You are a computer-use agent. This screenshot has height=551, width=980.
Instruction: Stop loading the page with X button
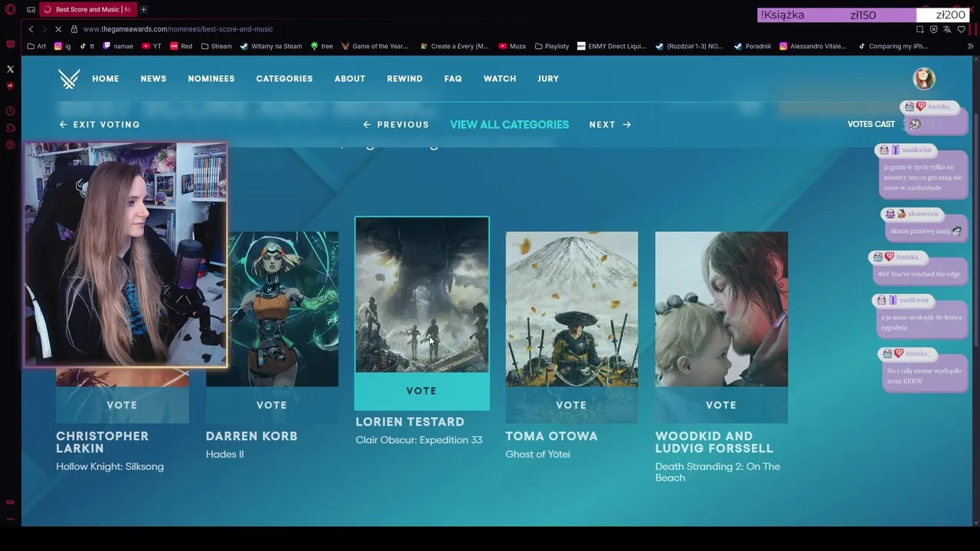pyautogui.click(x=58, y=29)
